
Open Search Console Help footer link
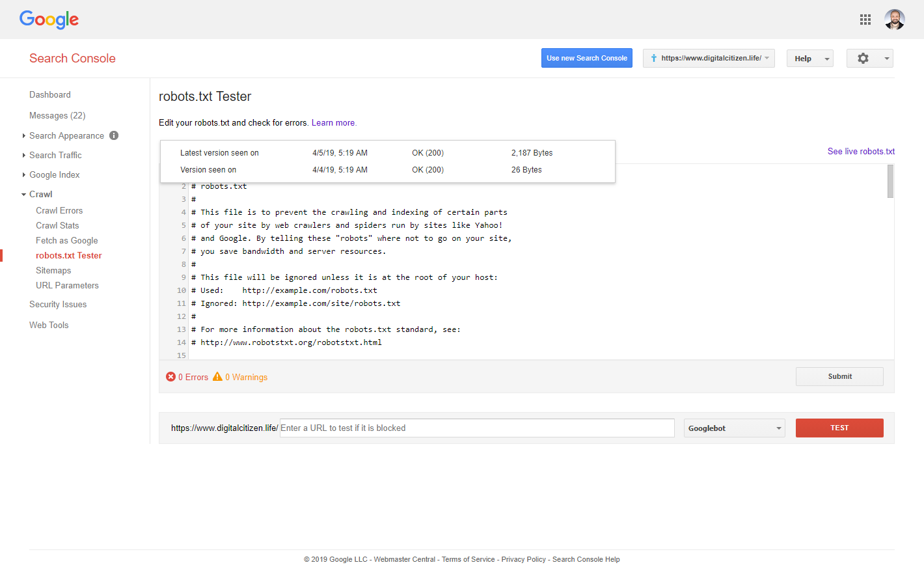click(x=586, y=559)
